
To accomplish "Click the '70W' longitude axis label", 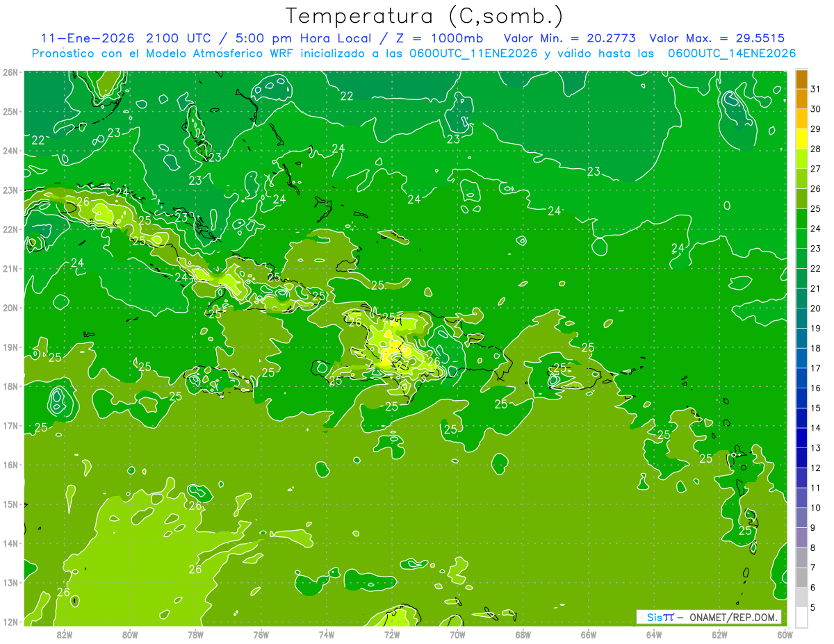I will 457,634.
